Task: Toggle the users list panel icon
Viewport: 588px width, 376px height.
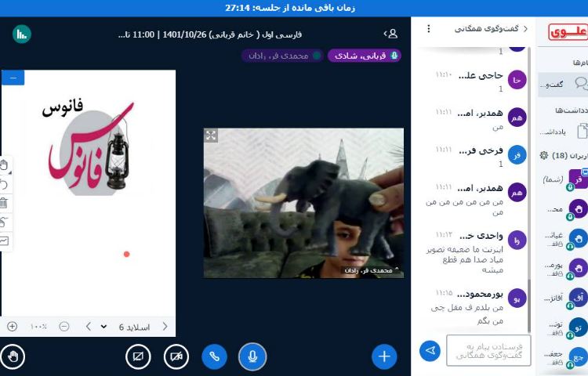Action: 390,34
